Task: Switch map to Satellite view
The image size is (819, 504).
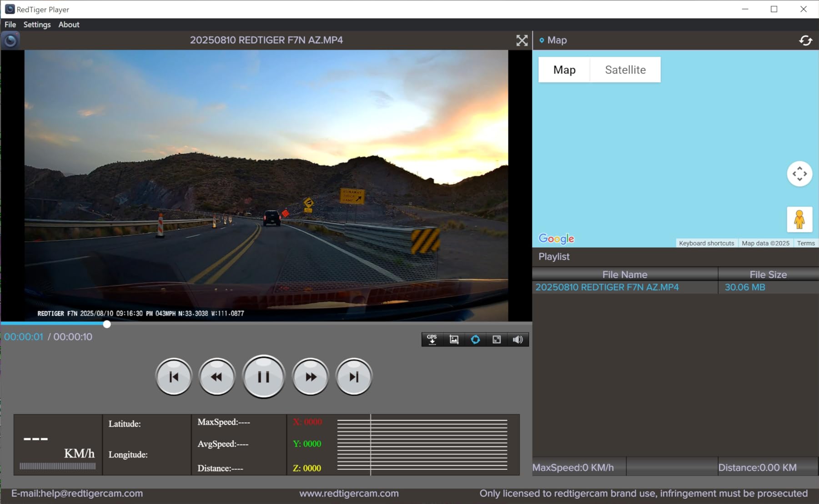Action: [625, 70]
